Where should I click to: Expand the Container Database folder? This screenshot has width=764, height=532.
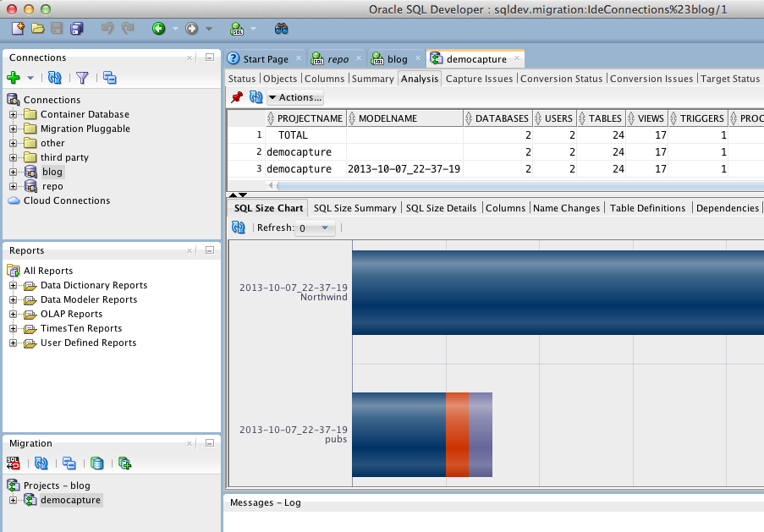(14, 114)
